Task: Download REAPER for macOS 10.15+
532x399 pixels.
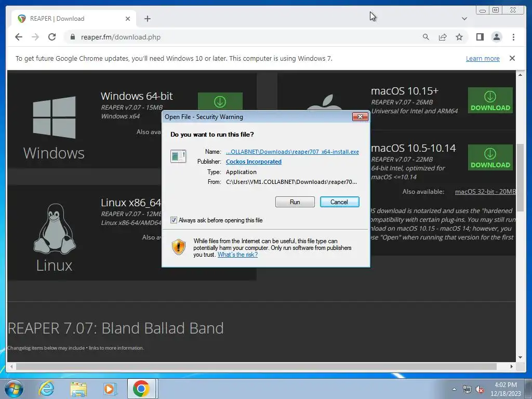Action: click(490, 100)
